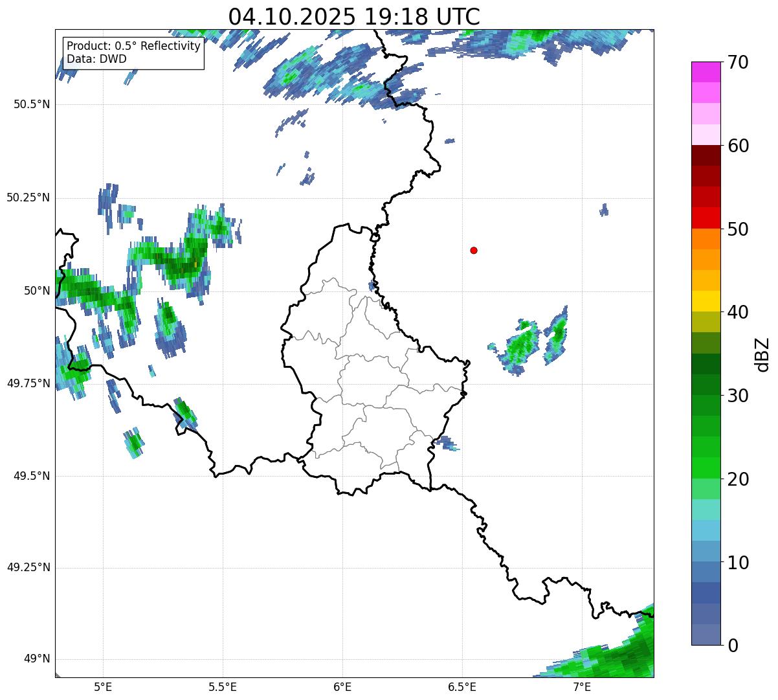Click 'Product: 0.5° Reflectivity' legend text

[133, 47]
